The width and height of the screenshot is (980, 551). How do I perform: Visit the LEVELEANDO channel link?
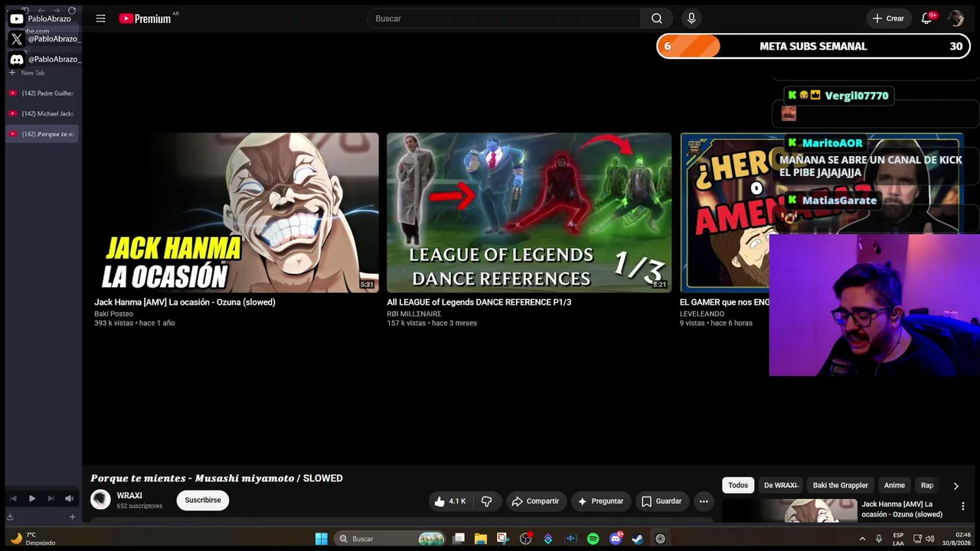coord(701,314)
